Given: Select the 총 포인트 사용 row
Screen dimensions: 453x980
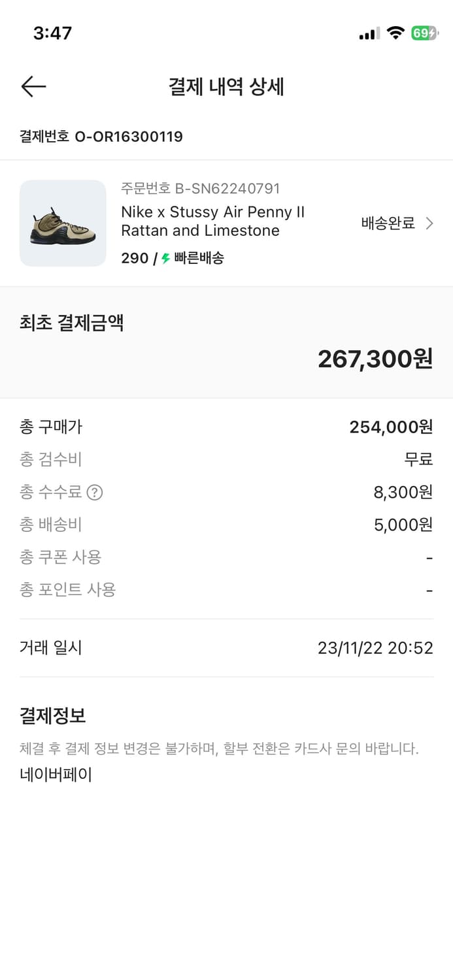Looking at the screenshot, I should coord(226,589).
